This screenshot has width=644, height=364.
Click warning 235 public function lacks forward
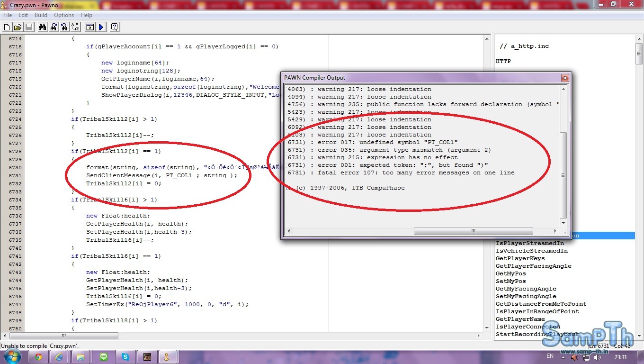click(423, 104)
